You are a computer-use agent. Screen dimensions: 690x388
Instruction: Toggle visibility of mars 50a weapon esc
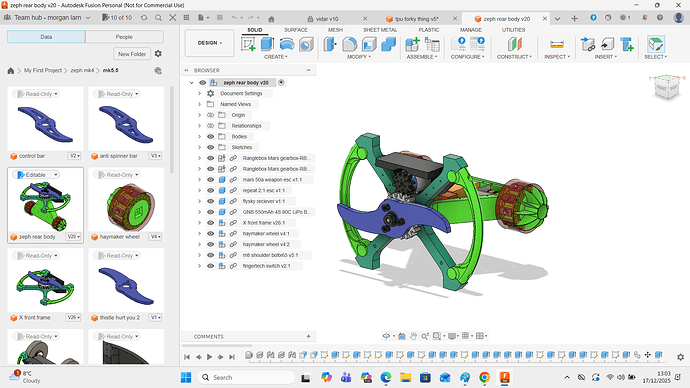(210, 179)
